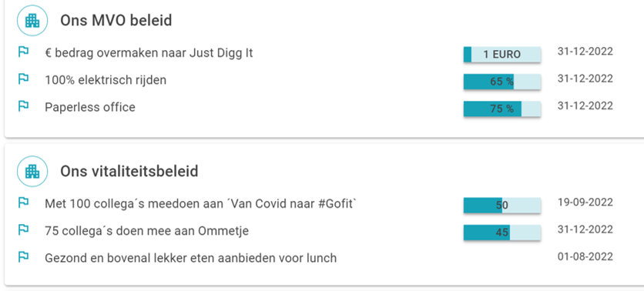Viewport: 644px width, 291px height.
Task: Select the flag icon next to 100% elektrisch rijden
Action: (x=23, y=79)
